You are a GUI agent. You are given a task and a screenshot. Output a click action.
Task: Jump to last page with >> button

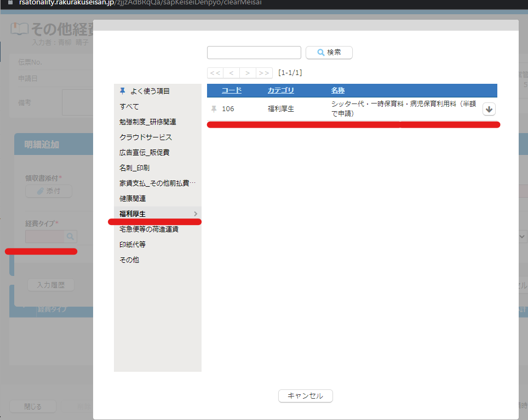coord(264,73)
